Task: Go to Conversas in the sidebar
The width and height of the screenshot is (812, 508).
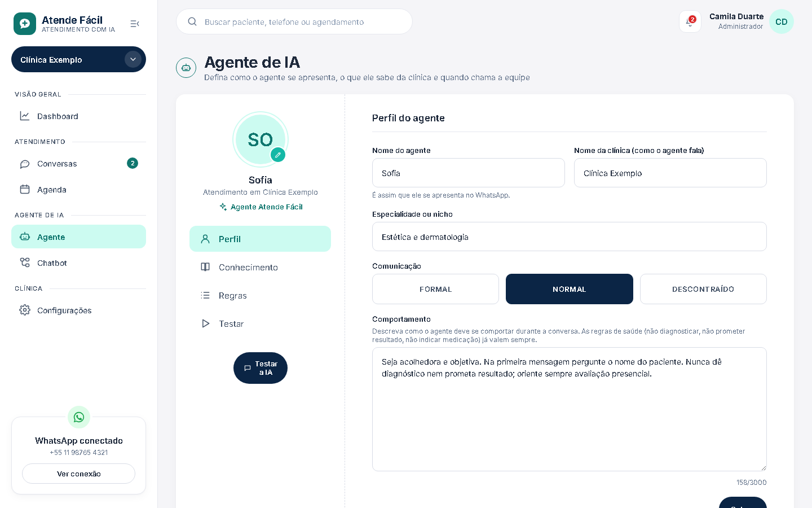Action: pos(78,164)
